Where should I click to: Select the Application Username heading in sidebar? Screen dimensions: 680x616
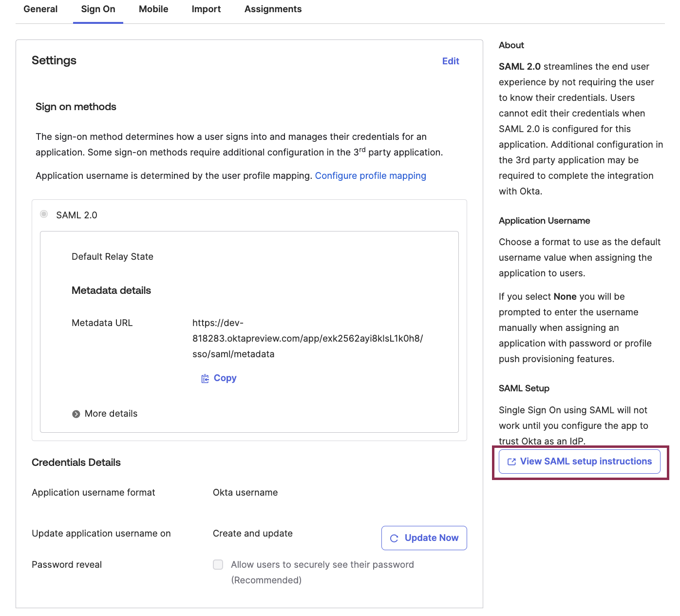[x=544, y=221]
